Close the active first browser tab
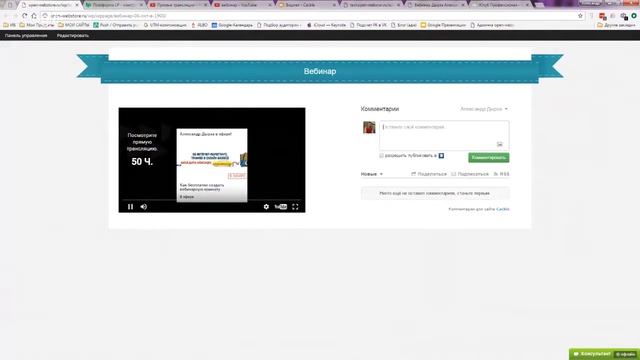 coord(76,5)
